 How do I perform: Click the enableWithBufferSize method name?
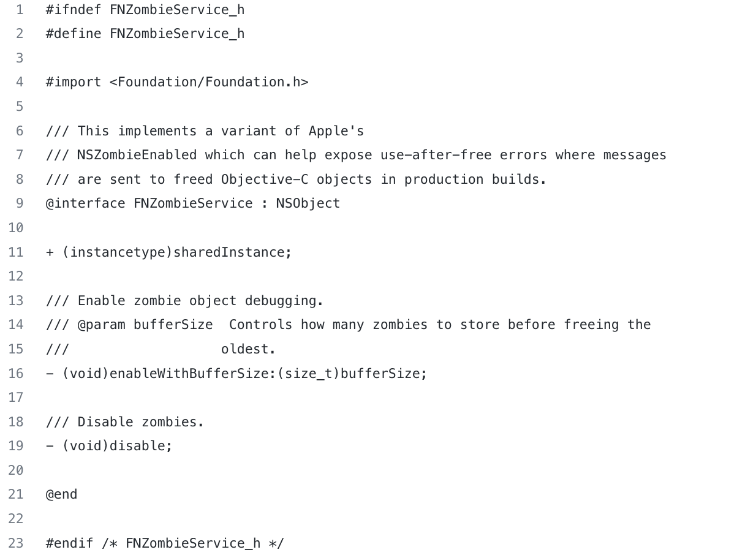[189, 374]
